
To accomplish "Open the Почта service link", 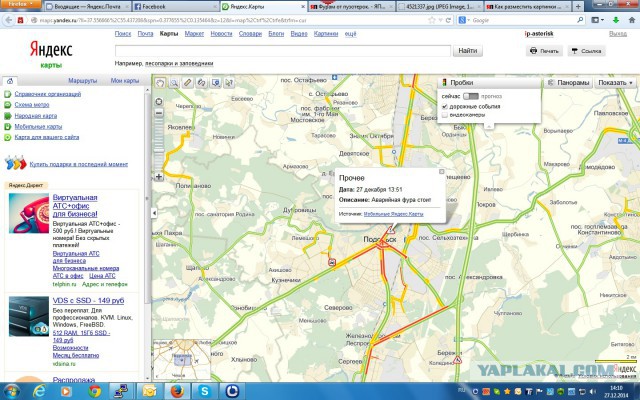I will 145,34.
